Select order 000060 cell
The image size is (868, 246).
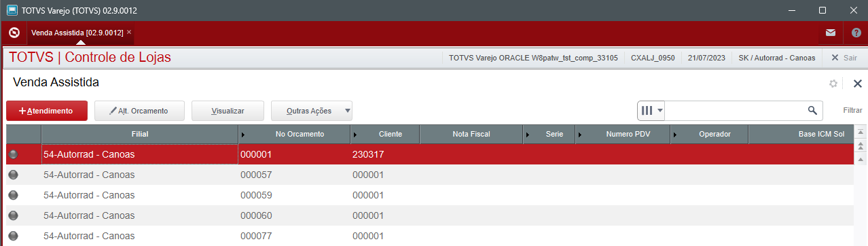click(x=294, y=216)
